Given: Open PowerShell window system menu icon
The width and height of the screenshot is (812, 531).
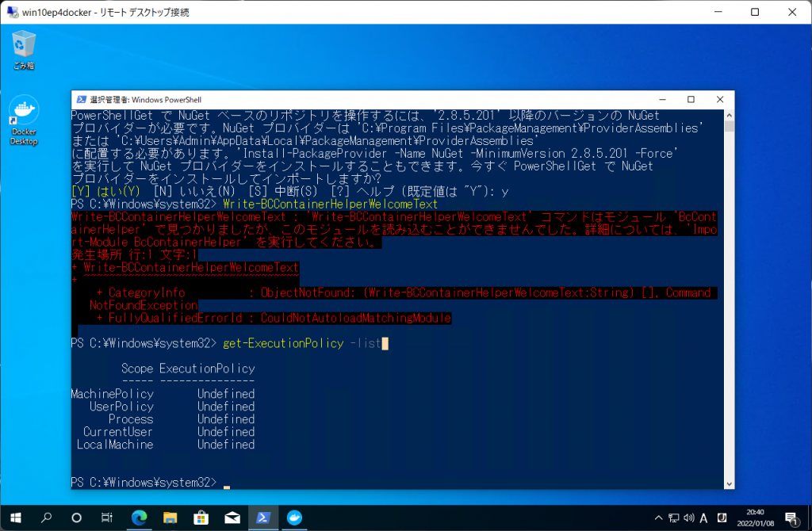Looking at the screenshot, I should coord(82,99).
